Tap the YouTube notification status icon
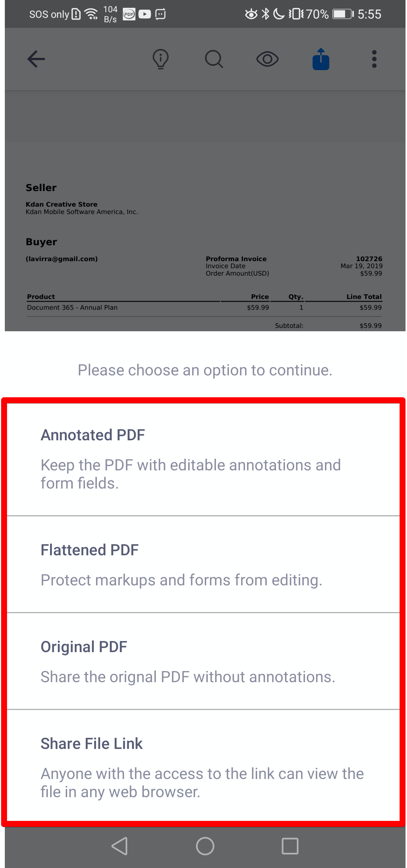 pyautogui.click(x=145, y=14)
